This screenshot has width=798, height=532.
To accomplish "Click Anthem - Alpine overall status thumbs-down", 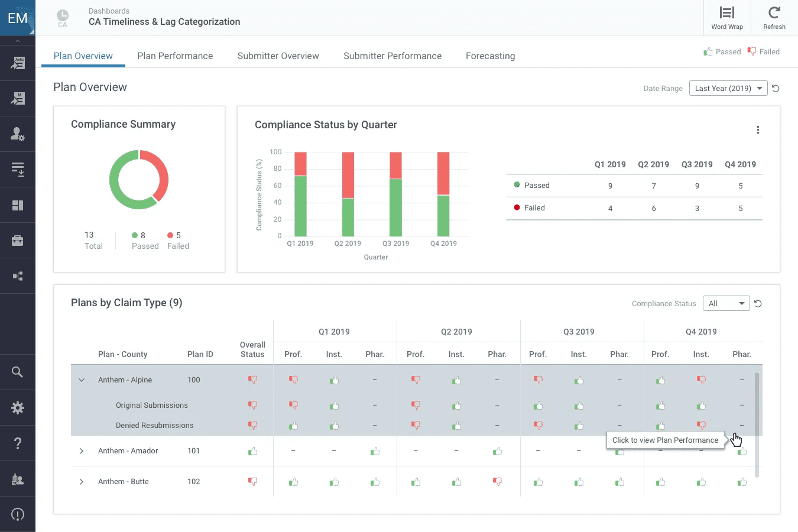I will pyautogui.click(x=252, y=380).
